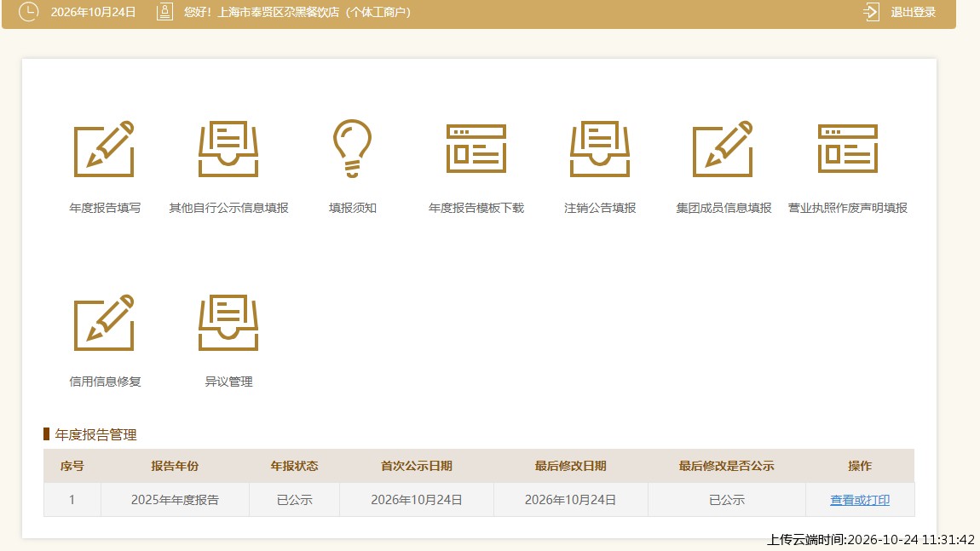980x551 pixels.
Task: Click the 异议管理 label
Action: (228, 382)
